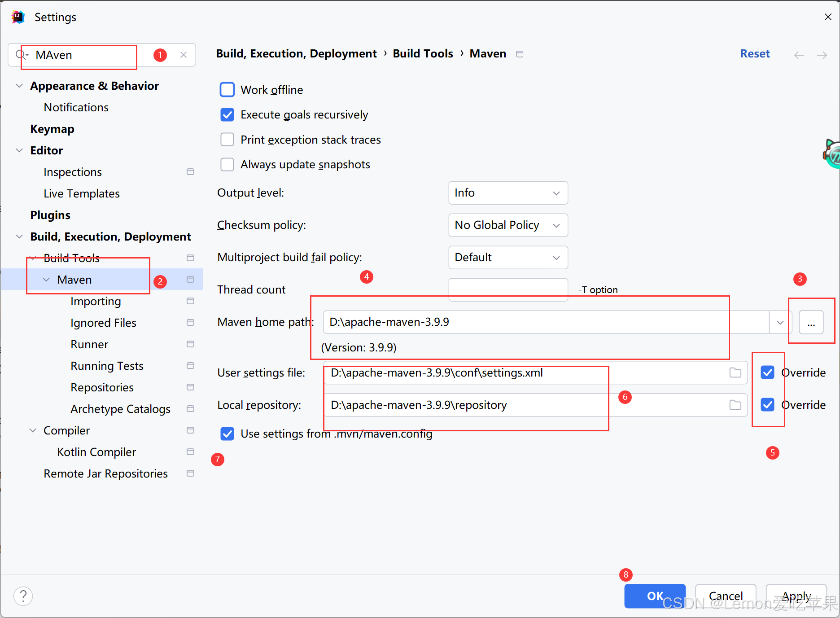Uncheck Execute goals recursively
840x618 pixels.
pos(227,115)
